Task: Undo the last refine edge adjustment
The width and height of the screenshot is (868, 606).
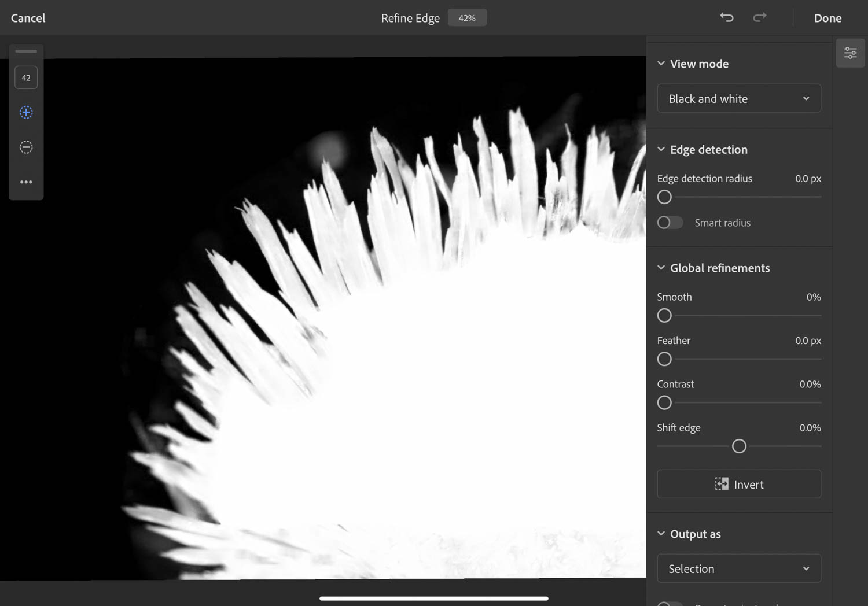Action: point(727,17)
